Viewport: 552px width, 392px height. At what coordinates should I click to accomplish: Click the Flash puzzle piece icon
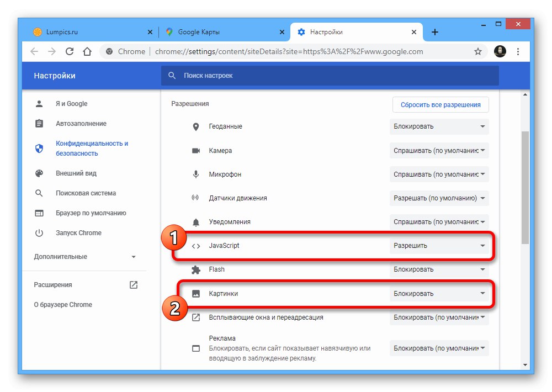point(196,270)
